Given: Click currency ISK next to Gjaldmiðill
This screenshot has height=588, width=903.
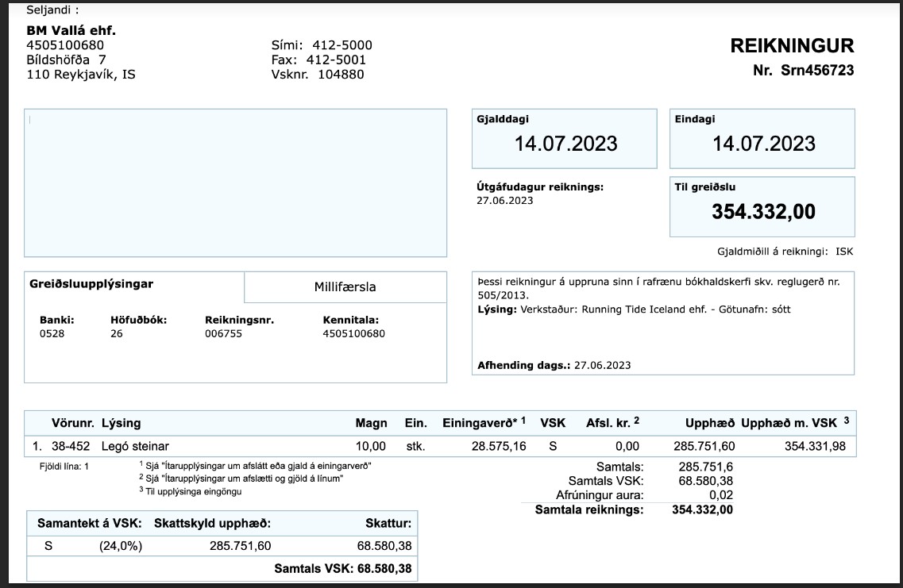Looking at the screenshot, I should click(x=844, y=252).
